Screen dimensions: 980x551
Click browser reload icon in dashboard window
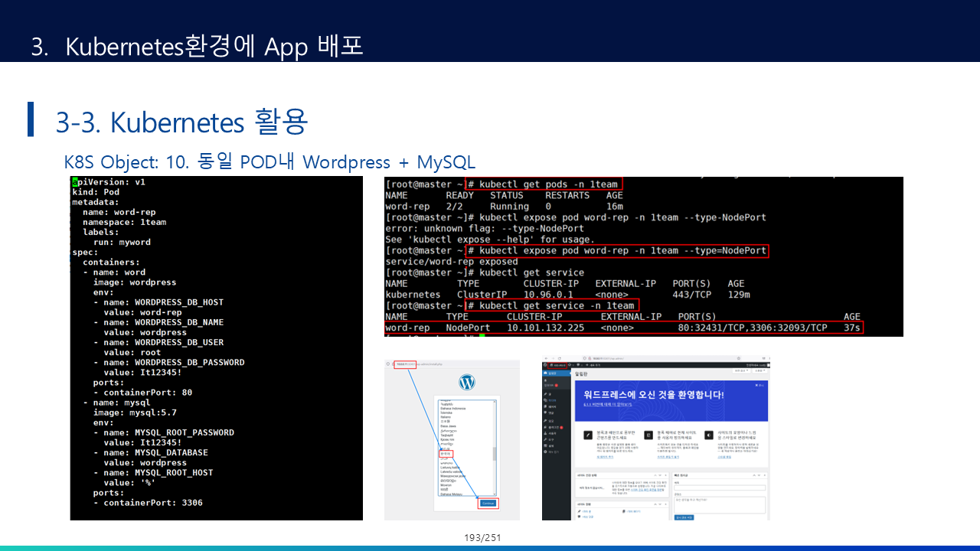[560, 358]
